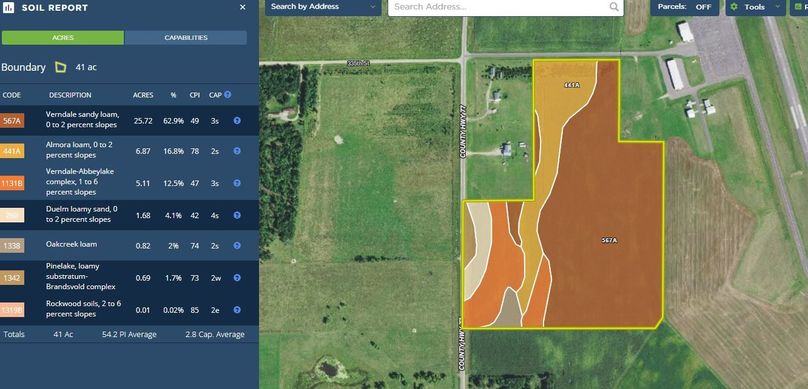
Task: Click the search magnifier icon
Action: click(614, 7)
